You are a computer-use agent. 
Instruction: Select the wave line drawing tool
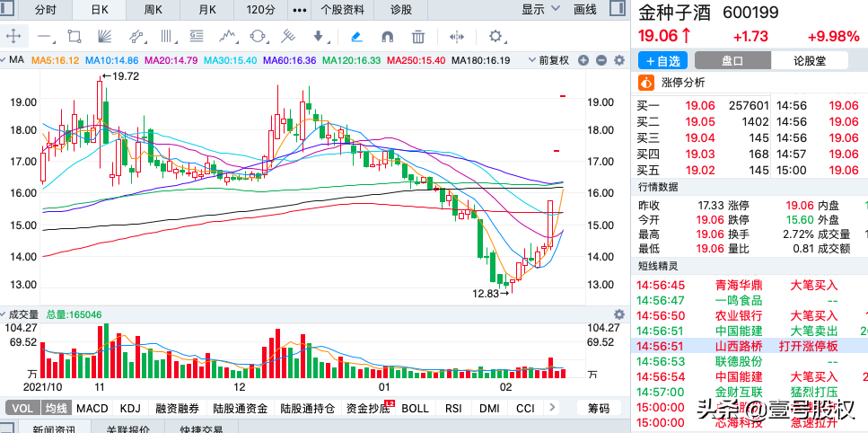tap(227, 37)
